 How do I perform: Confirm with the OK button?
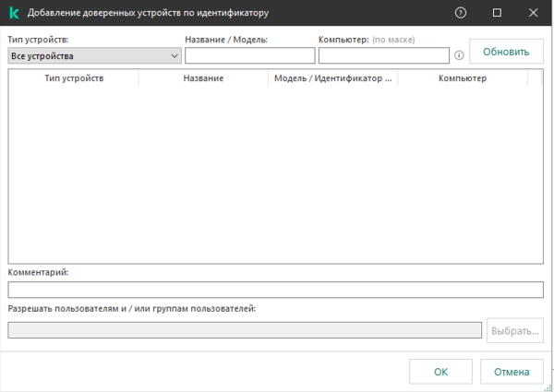pyautogui.click(x=440, y=372)
